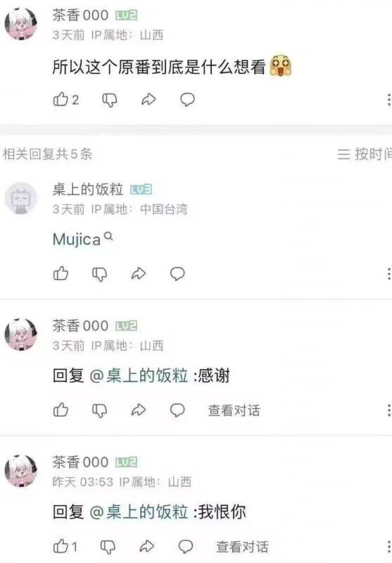
Task: Like the 感谢 reply
Action: click(61, 410)
